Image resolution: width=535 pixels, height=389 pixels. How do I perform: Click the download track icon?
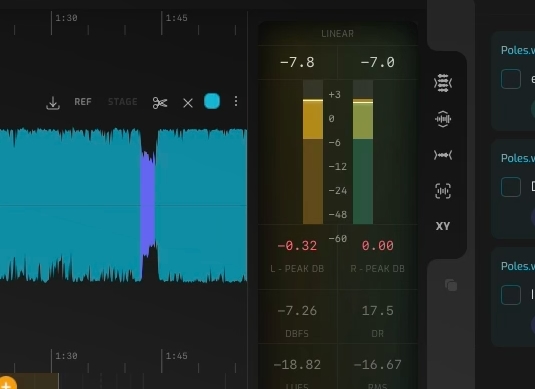pyautogui.click(x=53, y=103)
